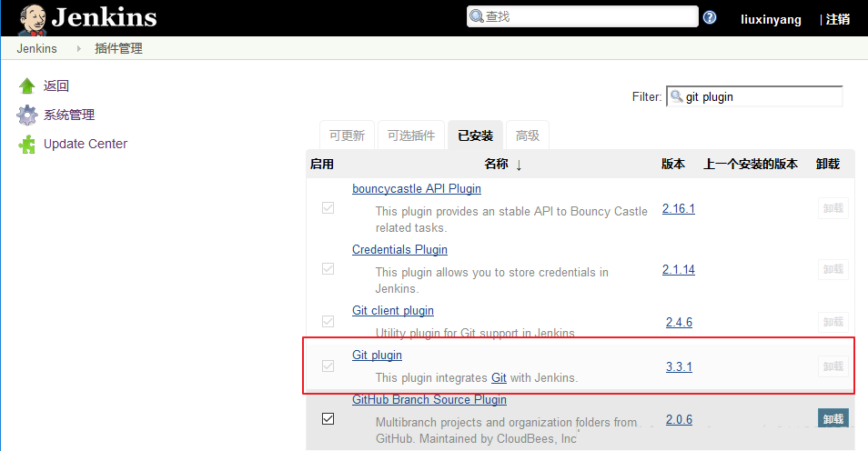Click the 上一个安装的版本 column header
Image resolution: width=868 pixels, height=451 pixels.
tap(751, 164)
